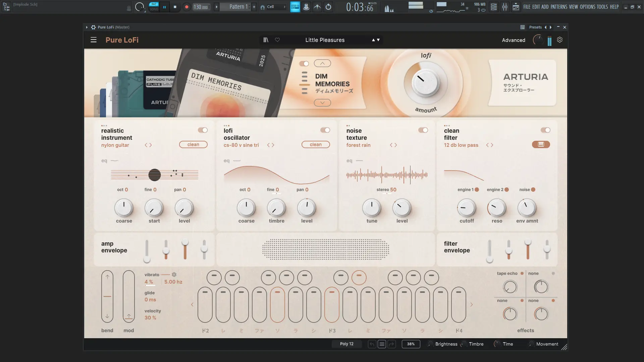
Task: Favorite preset with the heart icon
Action: click(x=277, y=40)
